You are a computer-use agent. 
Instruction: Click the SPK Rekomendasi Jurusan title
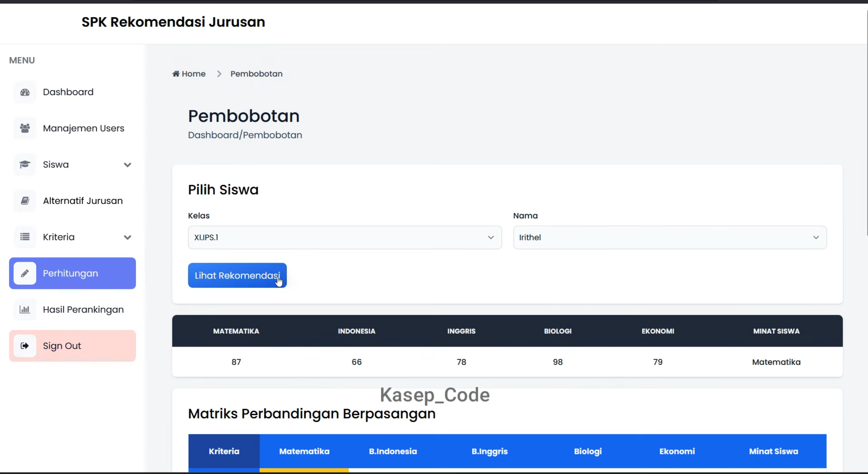[173, 22]
